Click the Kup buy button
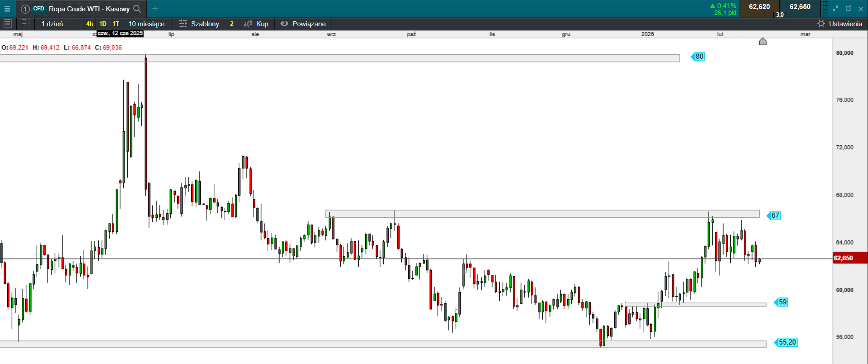Image resolution: width=868 pixels, height=364 pixels. [256, 24]
